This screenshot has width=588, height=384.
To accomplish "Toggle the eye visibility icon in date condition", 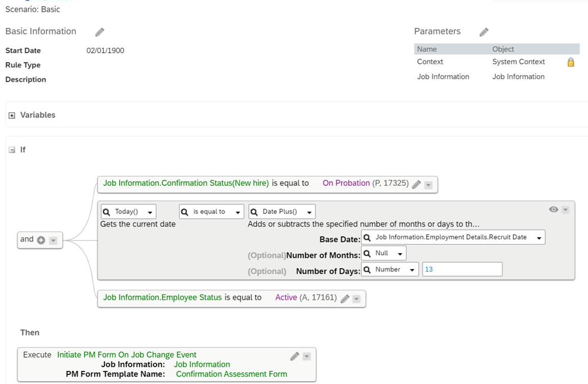I will click(554, 209).
